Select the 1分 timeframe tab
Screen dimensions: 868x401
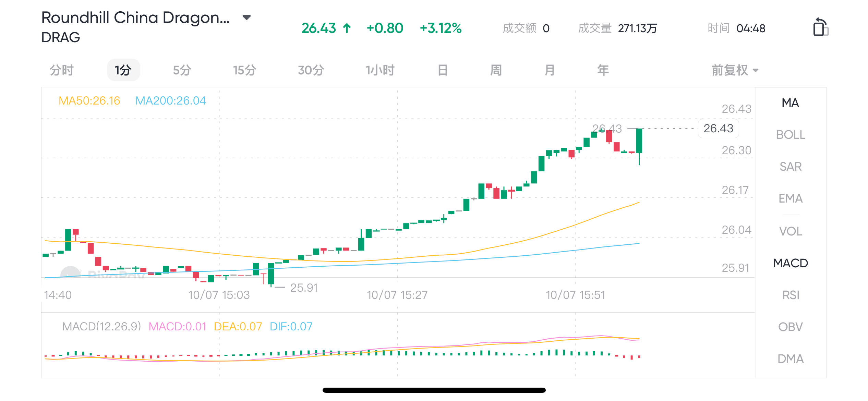(x=123, y=70)
